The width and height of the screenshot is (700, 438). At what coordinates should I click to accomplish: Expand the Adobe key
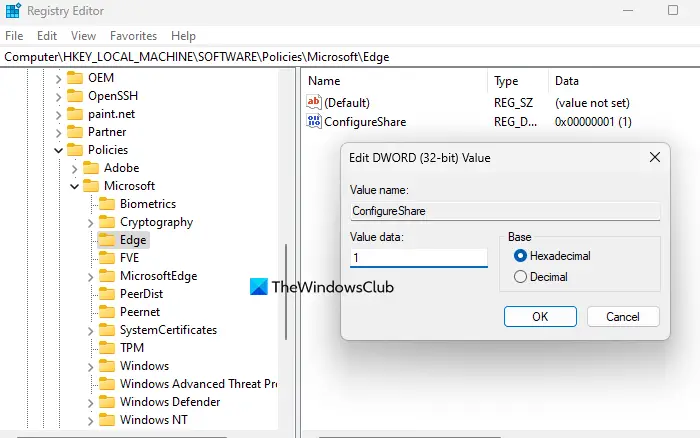point(74,169)
